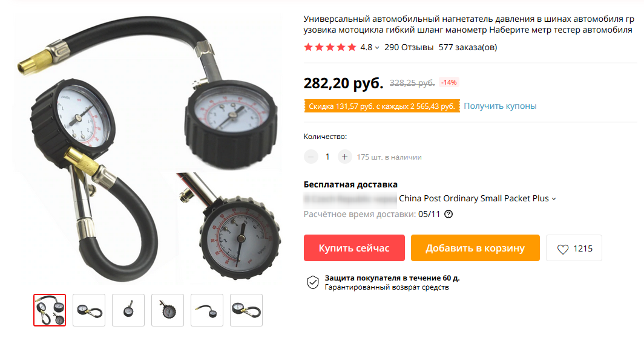The height and width of the screenshot is (344, 644).
Task: Click the buyer protection shield icon
Action: tap(312, 282)
